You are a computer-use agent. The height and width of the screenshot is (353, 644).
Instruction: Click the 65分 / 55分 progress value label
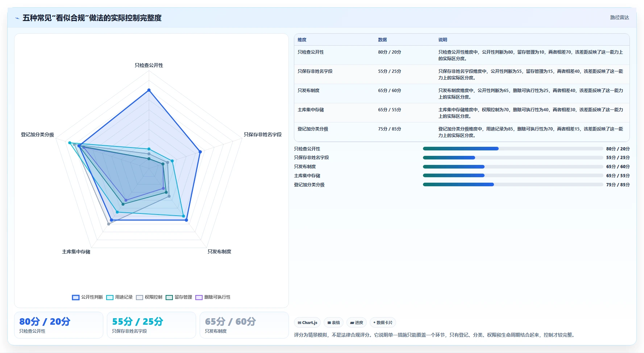click(618, 175)
